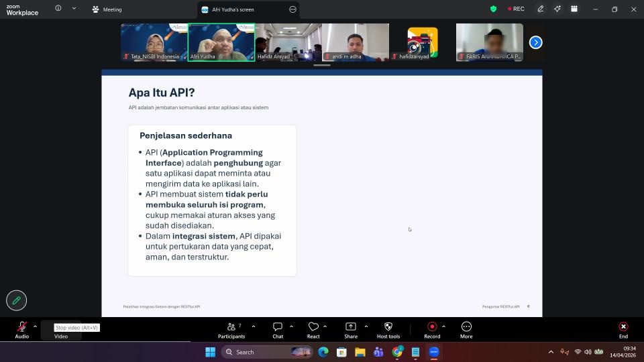Open the Participants panel
The image size is (644, 362).
tap(231, 330)
